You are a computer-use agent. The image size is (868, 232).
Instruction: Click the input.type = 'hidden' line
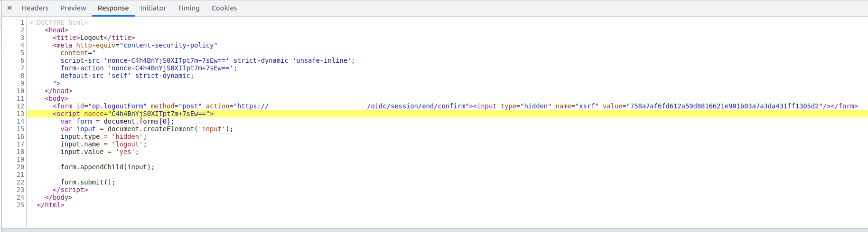[x=103, y=136]
